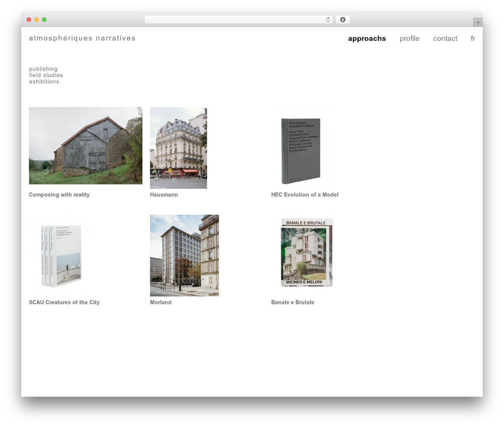Close the window with the red button
504x427 pixels.
point(29,20)
